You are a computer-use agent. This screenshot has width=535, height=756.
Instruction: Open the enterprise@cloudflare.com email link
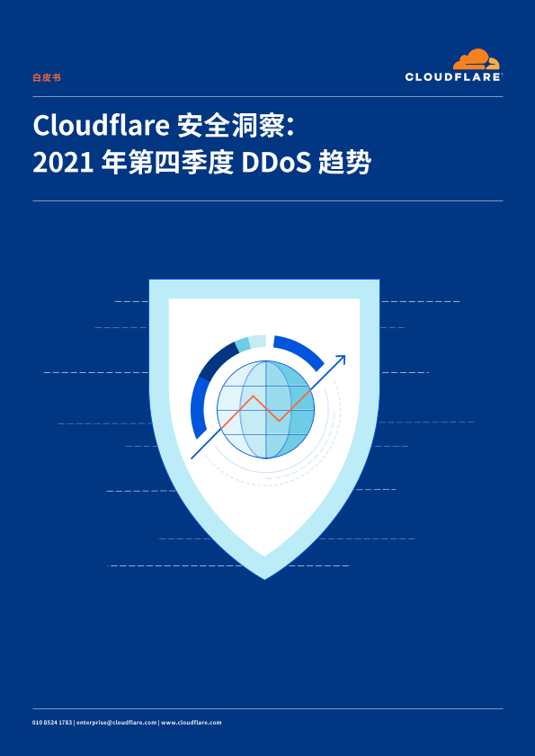(116, 722)
